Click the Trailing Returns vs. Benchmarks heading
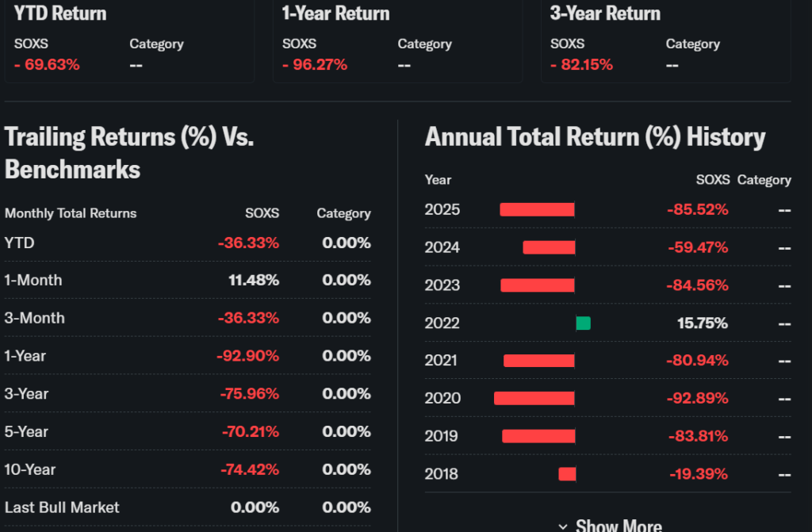The height and width of the screenshot is (532, 812). pos(129,152)
